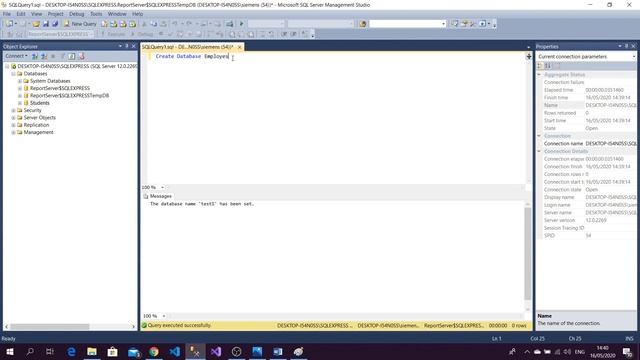Click the Open File folder icon

pos(36,24)
